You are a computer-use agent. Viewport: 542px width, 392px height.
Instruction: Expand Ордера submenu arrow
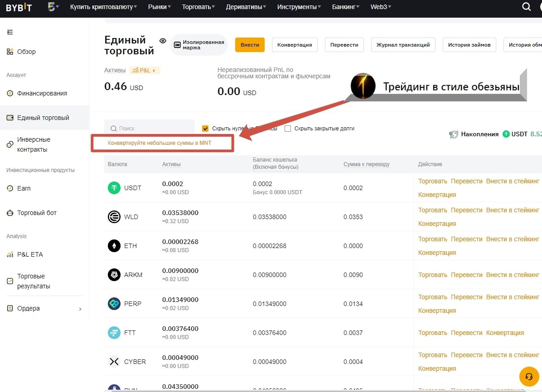click(80, 309)
